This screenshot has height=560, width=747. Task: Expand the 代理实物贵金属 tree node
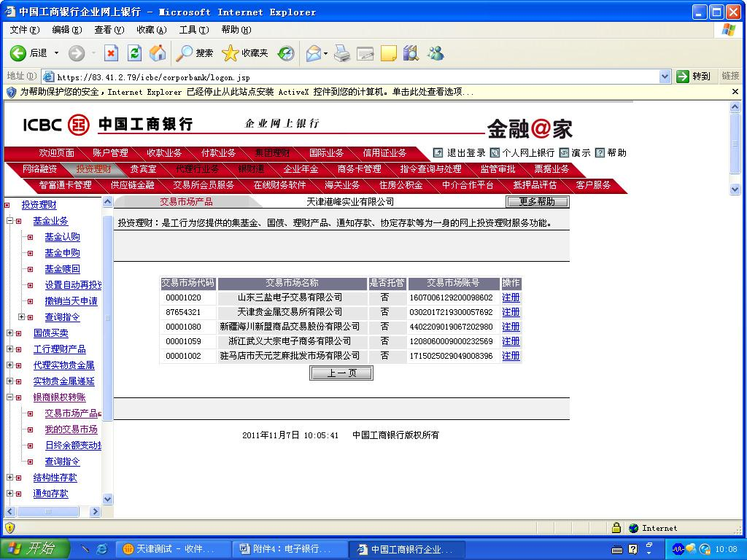tap(9, 365)
